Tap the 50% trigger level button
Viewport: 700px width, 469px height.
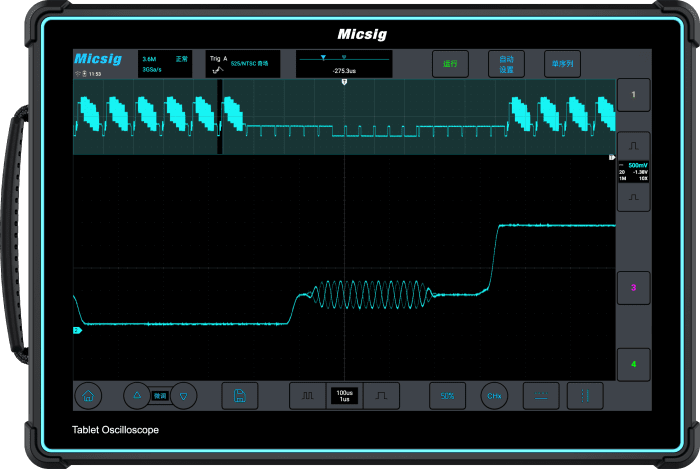pos(447,396)
